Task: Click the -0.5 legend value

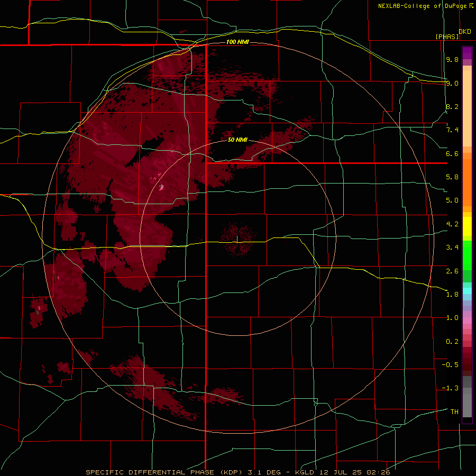Action: [450, 365]
